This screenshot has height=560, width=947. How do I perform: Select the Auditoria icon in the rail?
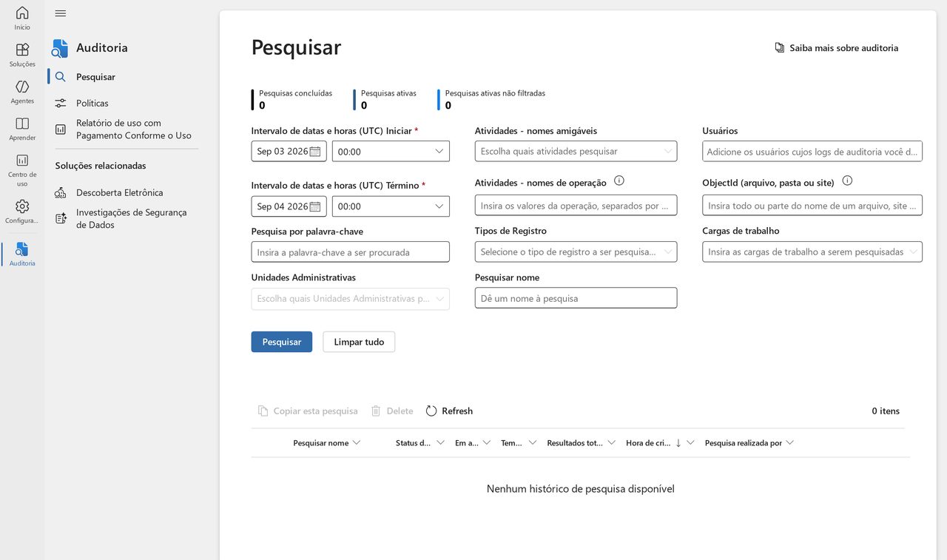(x=22, y=249)
